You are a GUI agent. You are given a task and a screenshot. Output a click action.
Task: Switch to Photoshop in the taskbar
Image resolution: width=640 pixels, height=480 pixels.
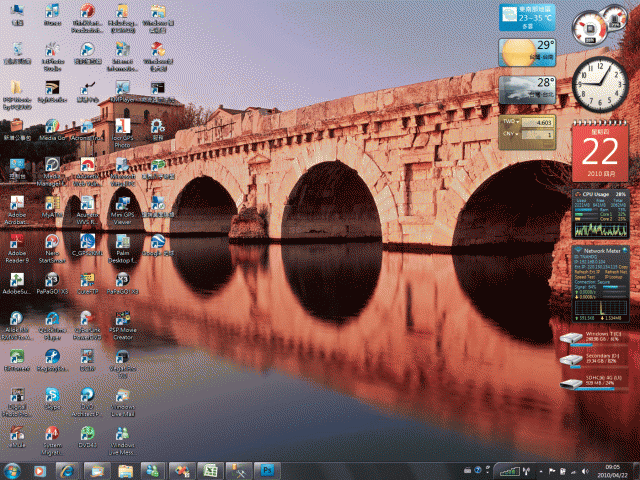[x=268, y=469]
